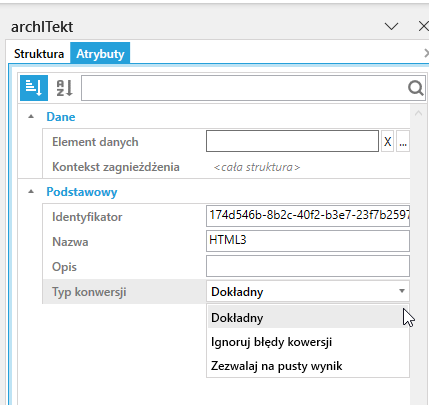Click the empty Opis field
Screen dimensions: 429x405
point(308,266)
